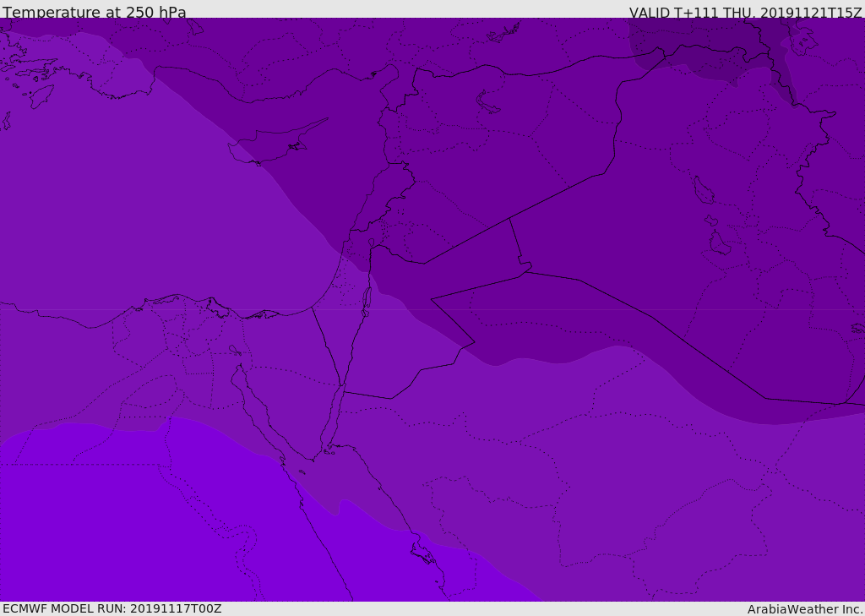Click the island of Cyprus on the map

[270, 146]
